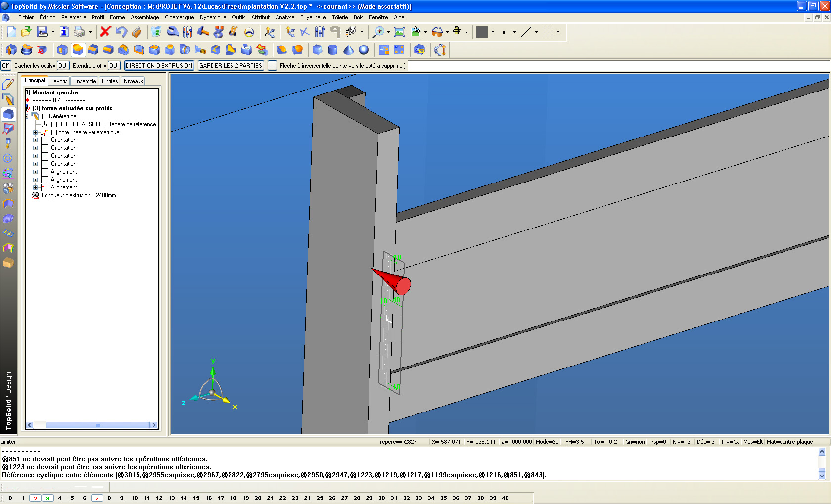Screen dimensions: 831x504
Task: Open document information with the blue i icon
Action: [64, 32]
